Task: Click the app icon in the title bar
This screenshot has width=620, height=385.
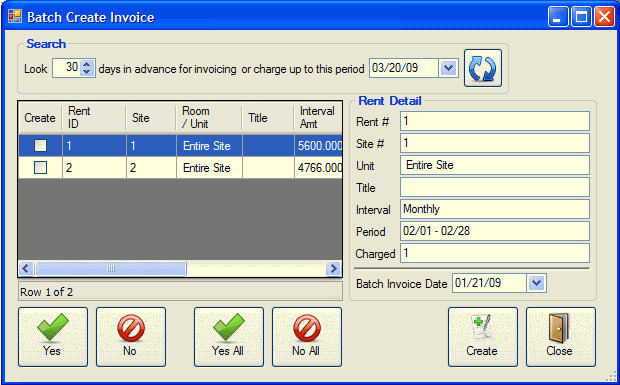Action: pos(15,16)
